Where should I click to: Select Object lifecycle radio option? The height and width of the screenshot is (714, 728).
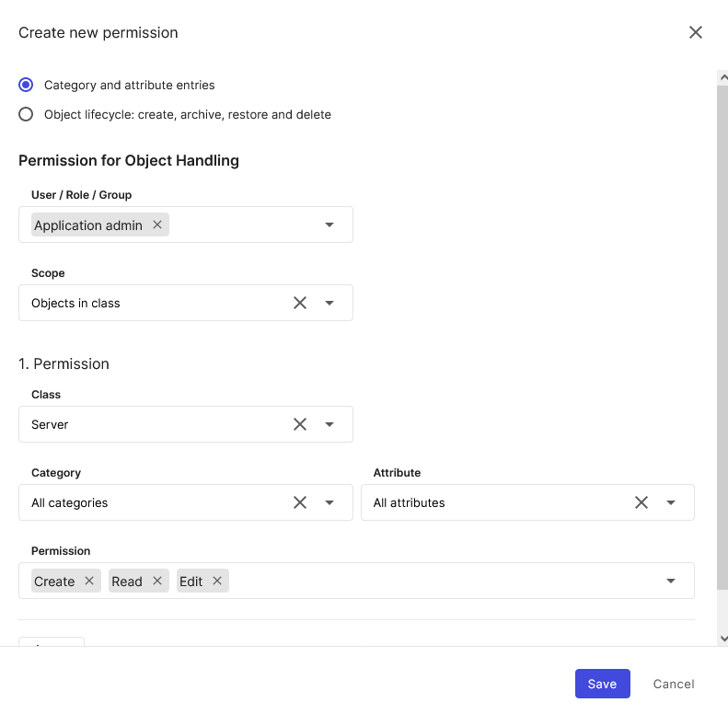point(26,115)
